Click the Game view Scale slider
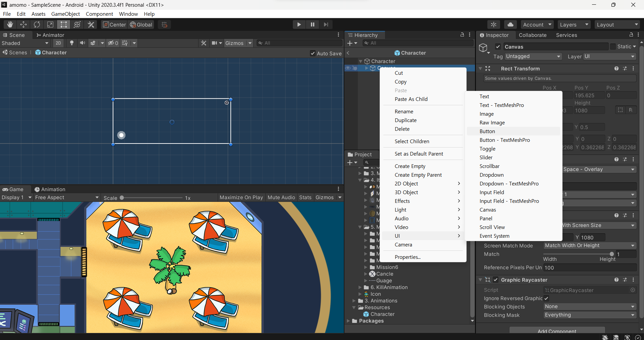Screen dimensions: 644x340 [x=152, y=198]
